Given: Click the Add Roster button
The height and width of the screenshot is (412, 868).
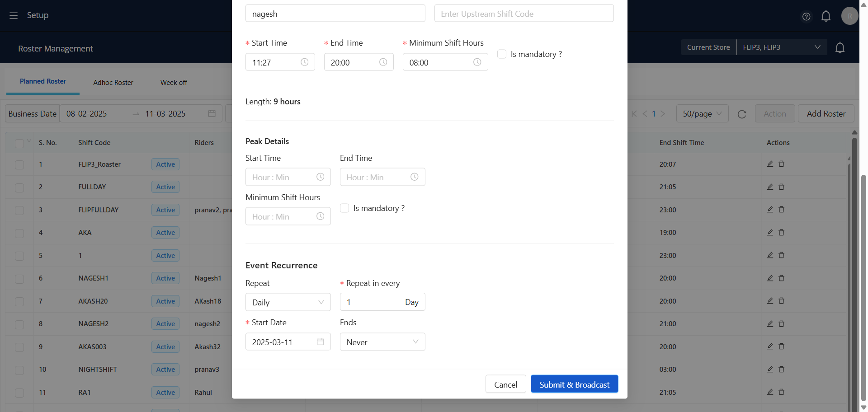Looking at the screenshot, I should click(x=826, y=114).
